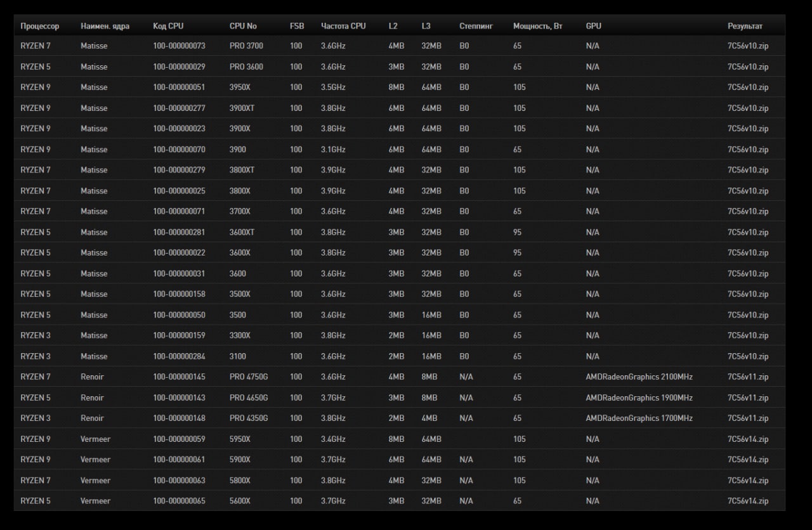This screenshot has height=530, width=812.
Task: Open 7C56v14.zip in the 5950X row
Action: coord(748,439)
